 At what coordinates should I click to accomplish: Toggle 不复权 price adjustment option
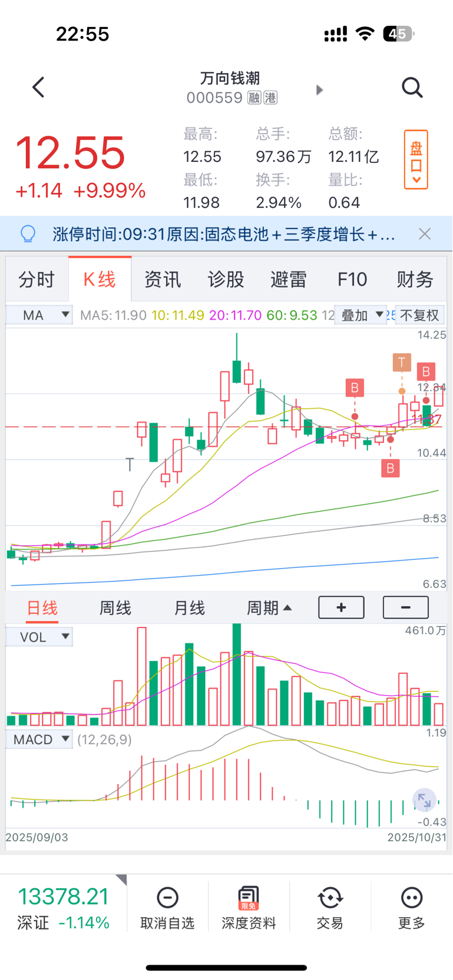[419, 315]
